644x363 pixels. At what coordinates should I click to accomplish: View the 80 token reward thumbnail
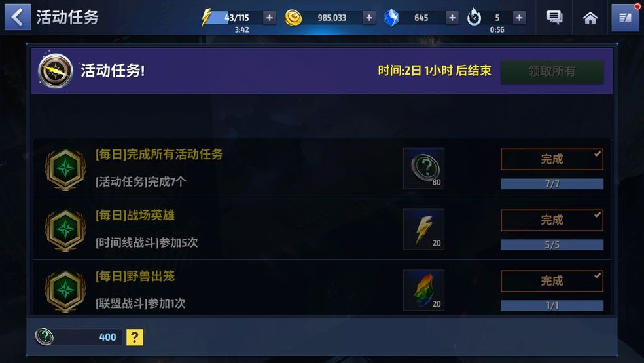[424, 168]
